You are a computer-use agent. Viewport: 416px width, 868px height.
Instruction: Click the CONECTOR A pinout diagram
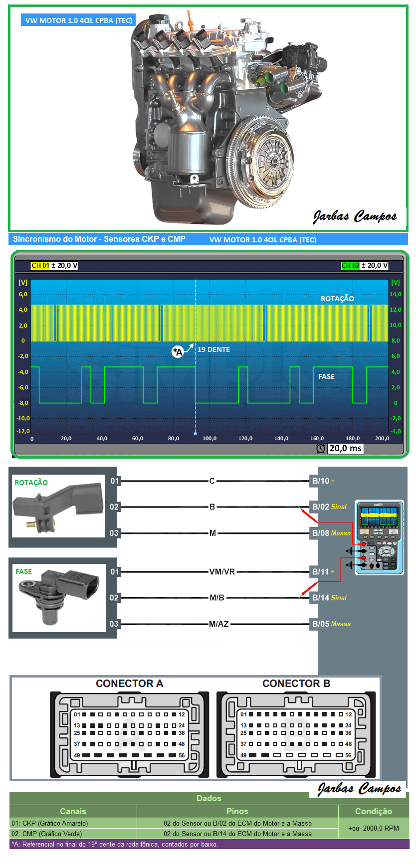[129, 734]
